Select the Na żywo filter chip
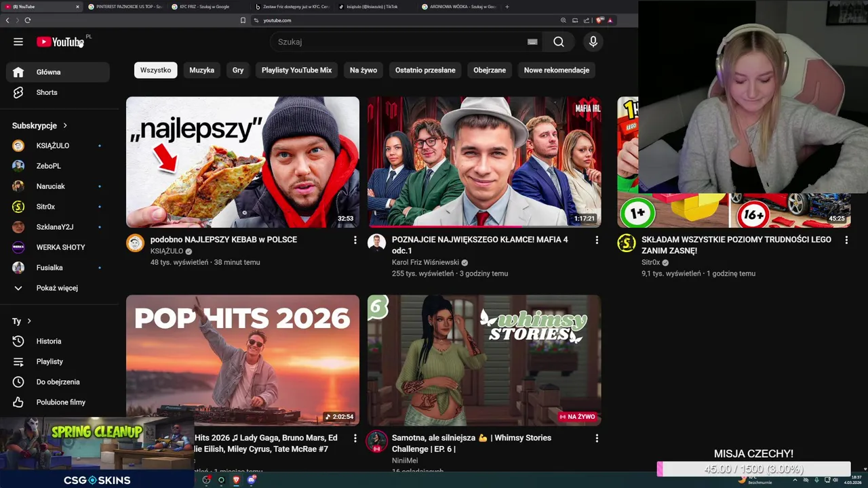Viewport: 868px width, 488px height. pyautogui.click(x=363, y=70)
